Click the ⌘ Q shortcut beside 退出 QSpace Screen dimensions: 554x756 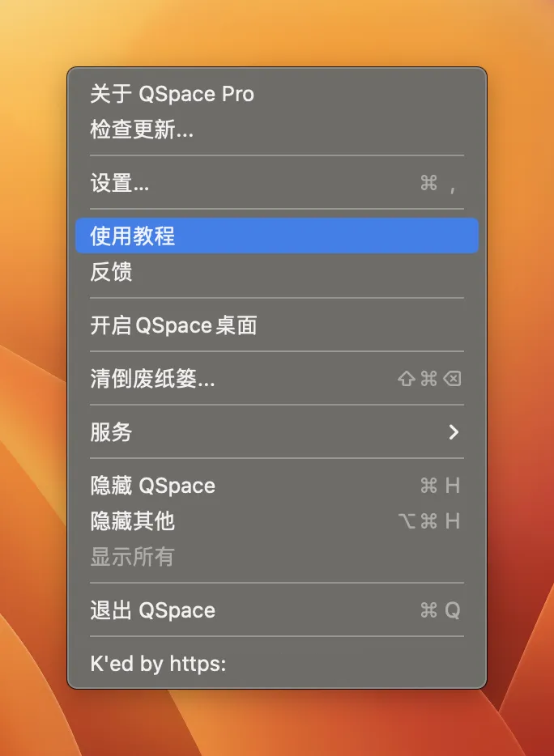pos(440,610)
